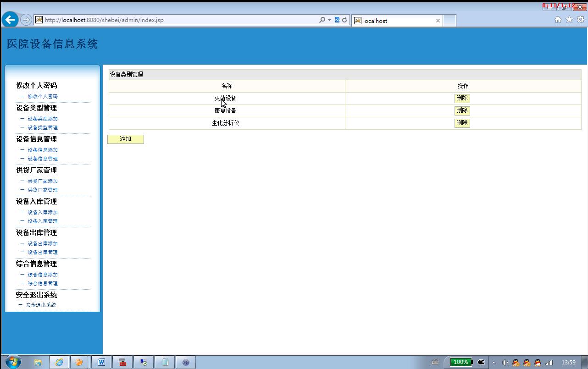The height and width of the screenshot is (369, 588).
Task: Open the 设备出库添加 link
Action: click(x=43, y=243)
